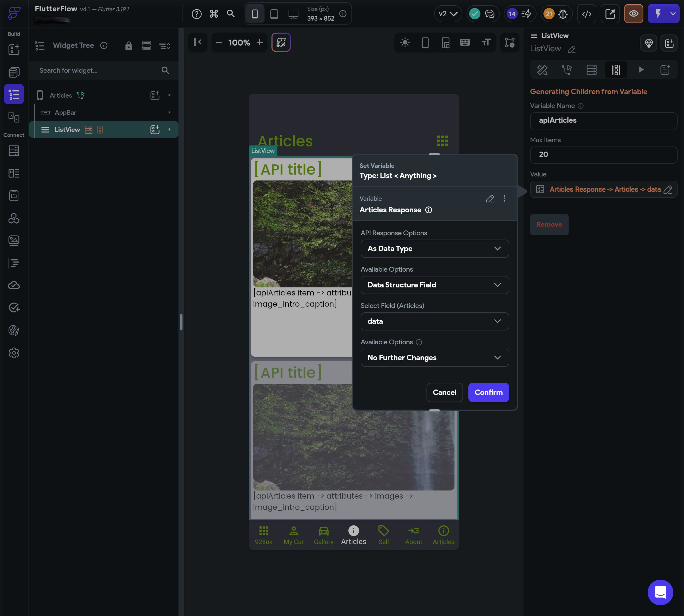This screenshot has height=616, width=684.
Task: Open the Data Structure Field dropdown
Action: tap(434, 285)
